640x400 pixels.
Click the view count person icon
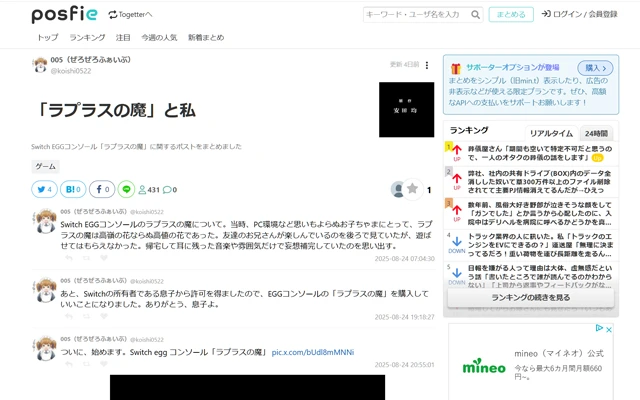click(x=141, y=190)
